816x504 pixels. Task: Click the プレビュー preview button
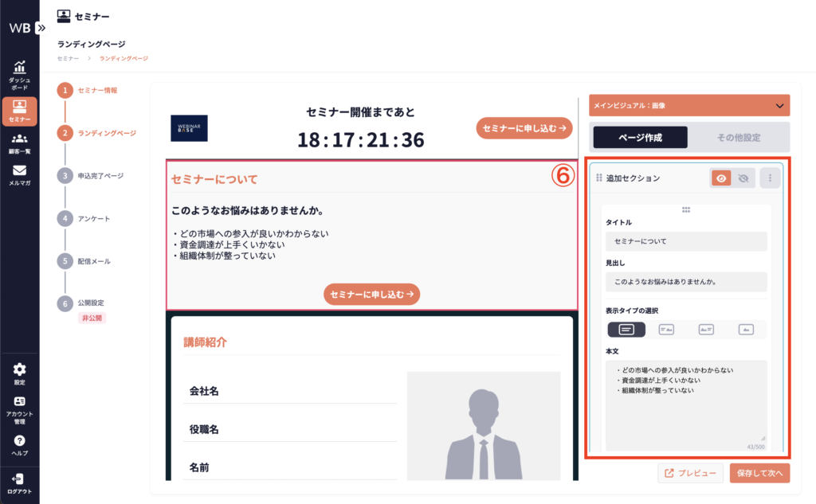[690, 473]
